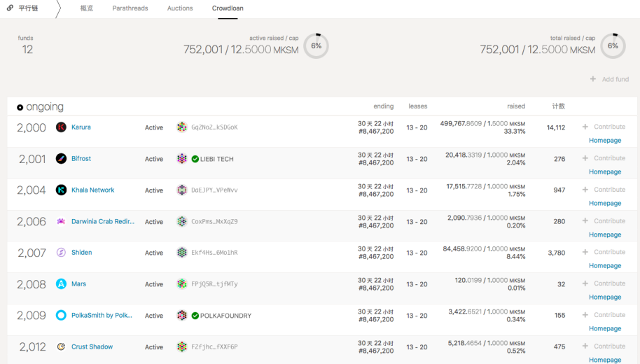The width and height of the screenshot is (640, 364).
Task: Click the Crust Shadow logo icon
Action: click(61, 347)
